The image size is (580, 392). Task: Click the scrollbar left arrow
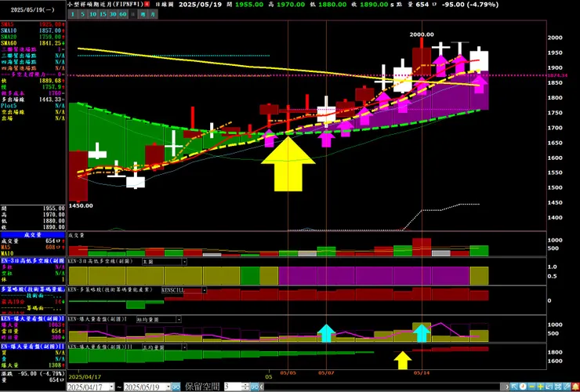coord(262,387)
